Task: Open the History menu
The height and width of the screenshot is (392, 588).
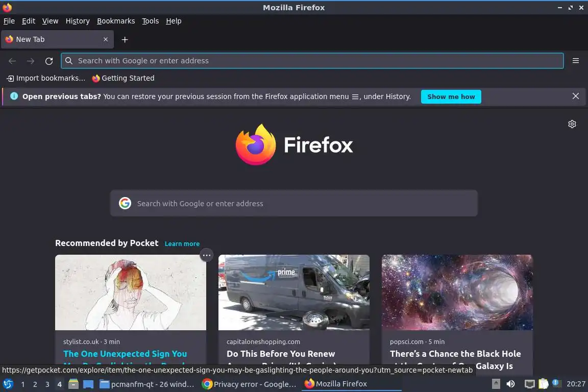Action: [78, 21]
